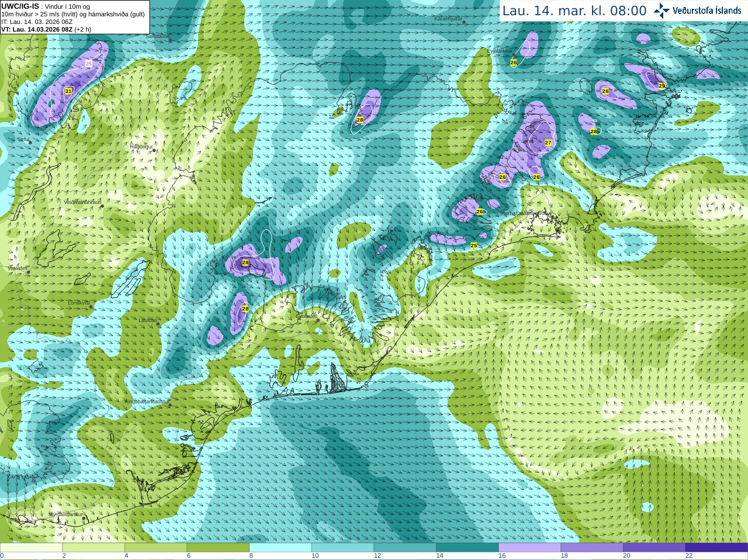Image resolution: width=748 pixels, height=560 pixels.
Task: Click the Sandbúðir station label
Action: point(157,36)
